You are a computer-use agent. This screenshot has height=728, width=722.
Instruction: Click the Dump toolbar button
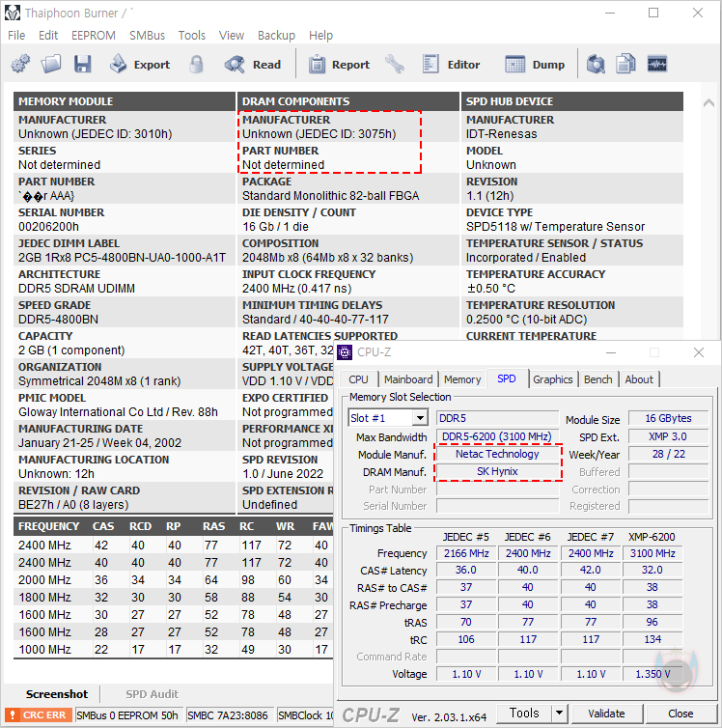(x=535, y=65)
